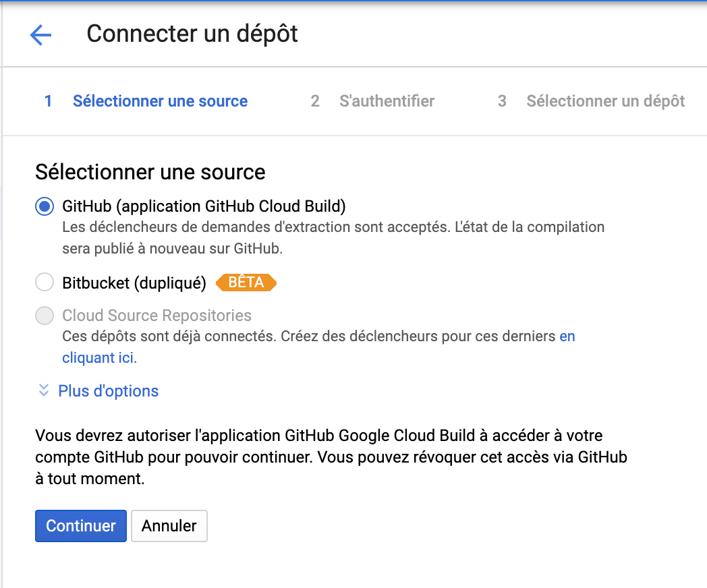Image resolution: width=707 pixels, height=588 pixels.
Task: Select the GitHub Cloud Build radio button
Action: pos(45,206)
